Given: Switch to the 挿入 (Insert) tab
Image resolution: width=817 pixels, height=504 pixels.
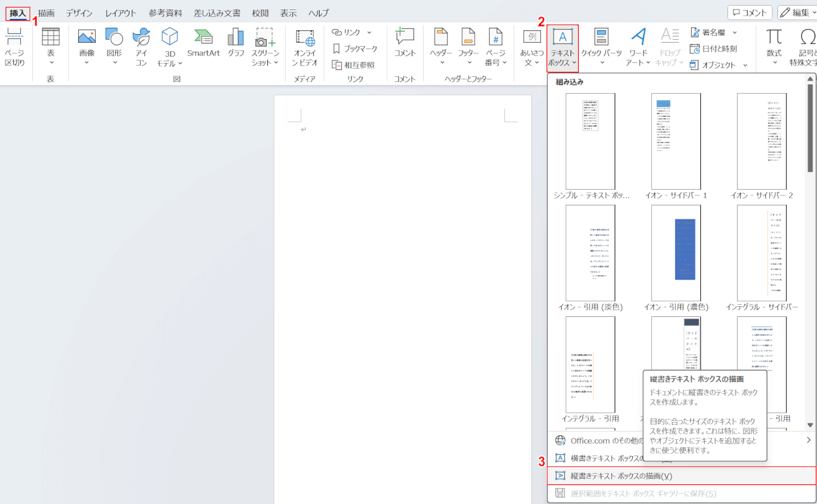Looking at the screenshot, I should point(18,13).
